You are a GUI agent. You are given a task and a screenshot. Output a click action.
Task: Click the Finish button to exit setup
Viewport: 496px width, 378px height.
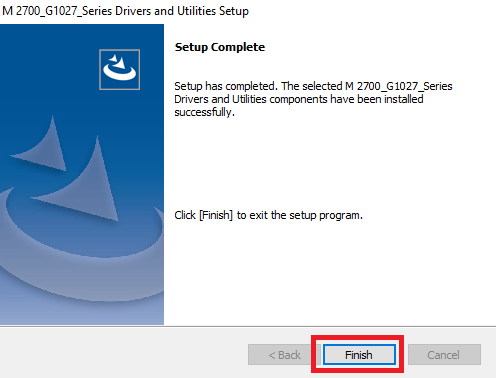pos(359,355)
